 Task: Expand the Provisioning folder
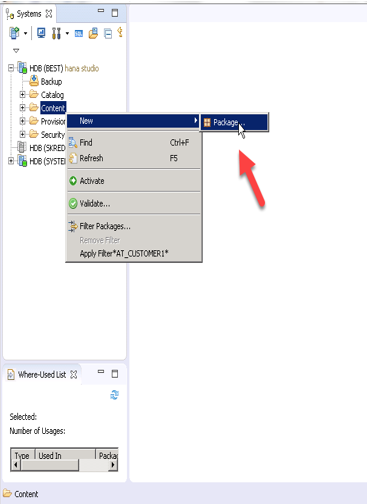(22, 121)
